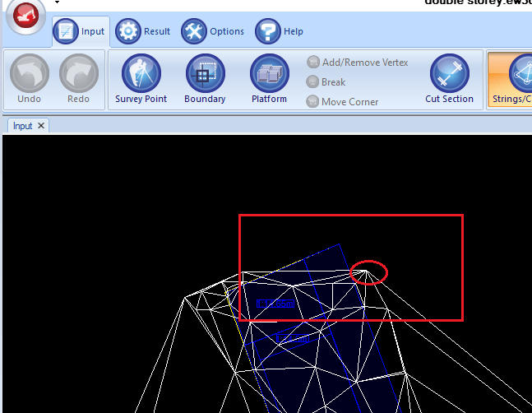The image size is (532, 413).
Task: Switch to the Input ribbon tab
Action: coord(81,31)
